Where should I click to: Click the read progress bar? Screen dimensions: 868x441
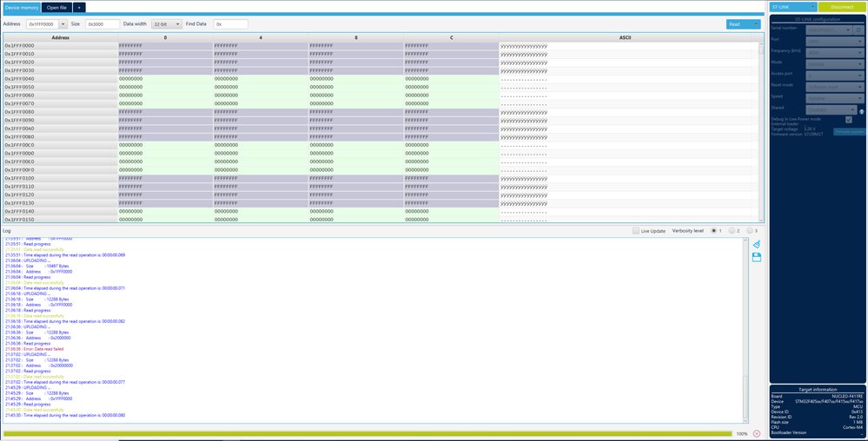368,434
